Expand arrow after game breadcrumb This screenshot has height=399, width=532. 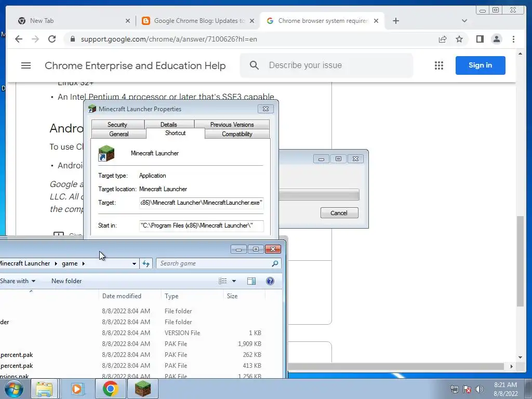click(x=84, y=263)
